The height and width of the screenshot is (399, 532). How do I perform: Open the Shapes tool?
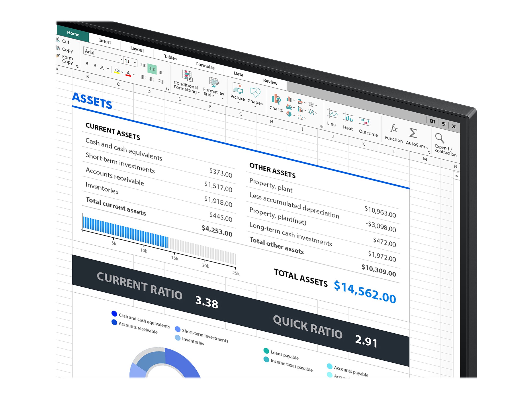255,92
